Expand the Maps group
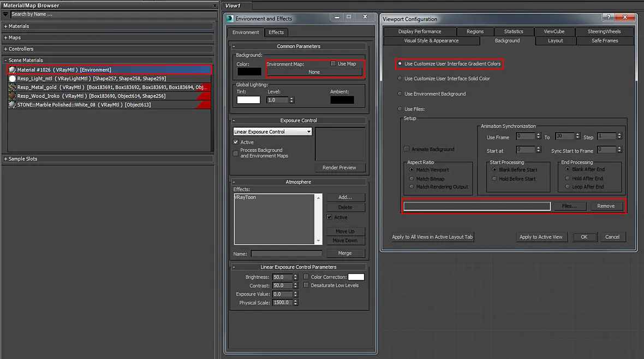Image resolution: width=644 pixels, height=359 pixels. point(6,37)
